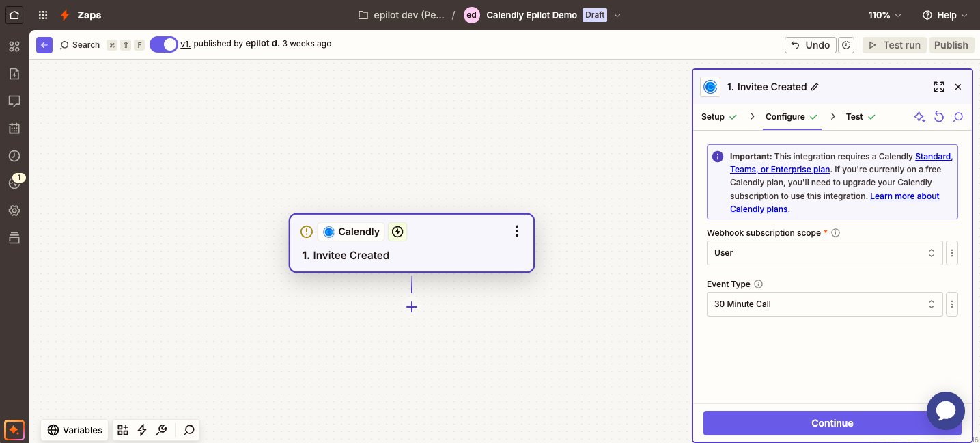The width and height of the screenshot is (980, 443).
Task: Click info icon next to Event Type
Action: pos(759,284)
